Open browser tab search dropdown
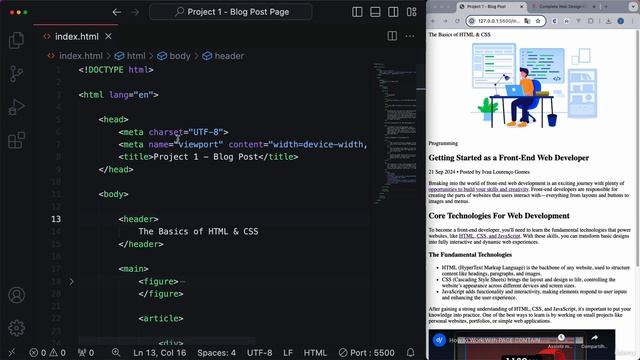Image resolution: width=640 pixels, height=360 pixels. point(633,7)
